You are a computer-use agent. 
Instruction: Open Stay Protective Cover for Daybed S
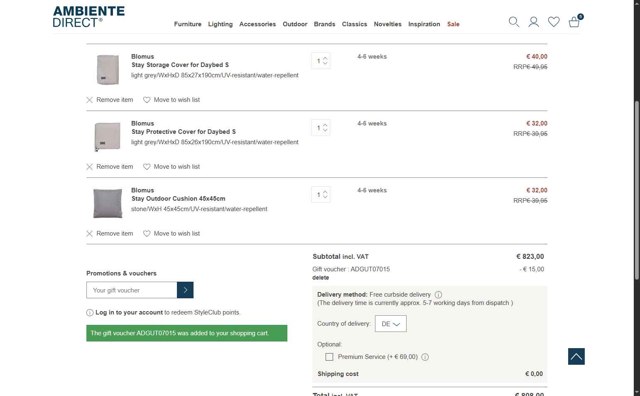point(183,131)
